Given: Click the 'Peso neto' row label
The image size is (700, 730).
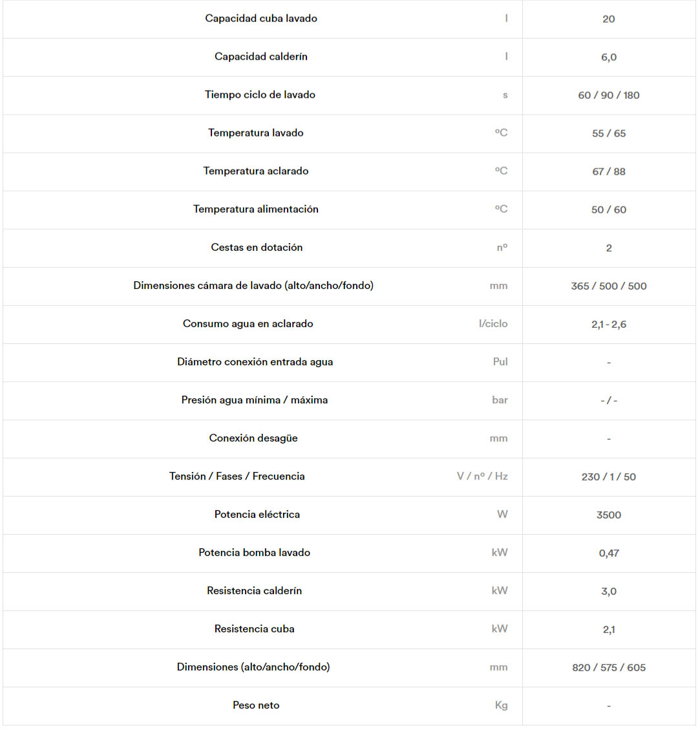Looking at the screenshot, I should (256, 705).
